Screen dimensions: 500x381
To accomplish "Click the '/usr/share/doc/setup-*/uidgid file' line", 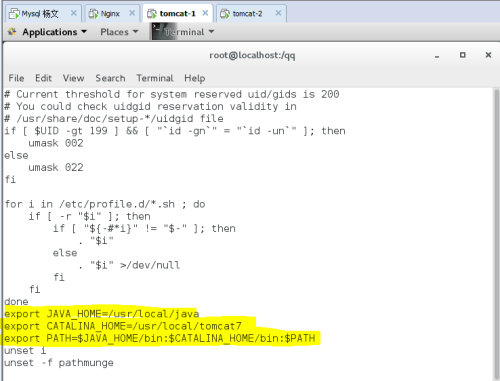I will click(114, 119).
